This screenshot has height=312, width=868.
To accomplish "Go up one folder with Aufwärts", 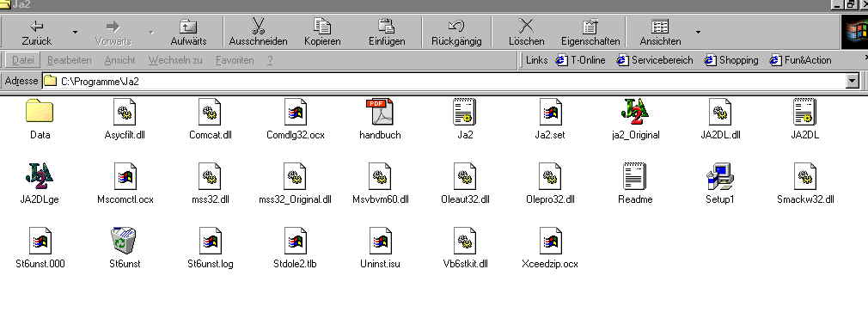I will click(188, 33).
